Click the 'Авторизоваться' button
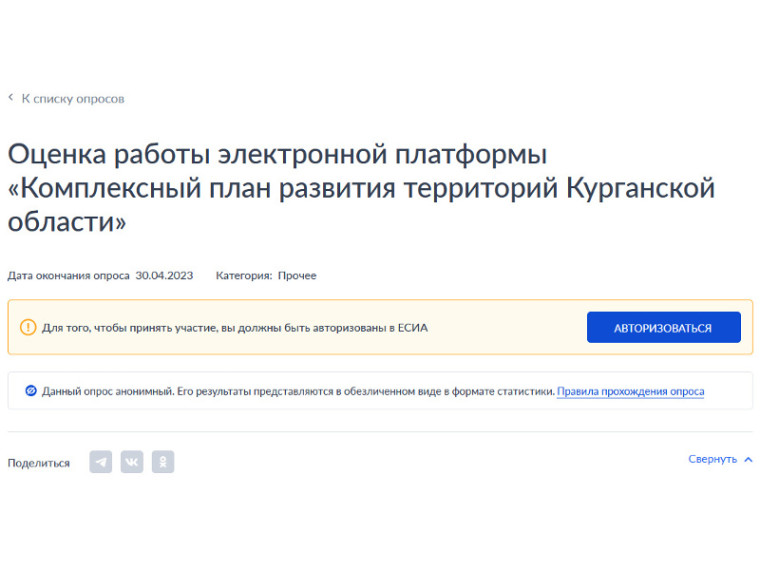Screen dimensions: 760x570 [664, 328]
